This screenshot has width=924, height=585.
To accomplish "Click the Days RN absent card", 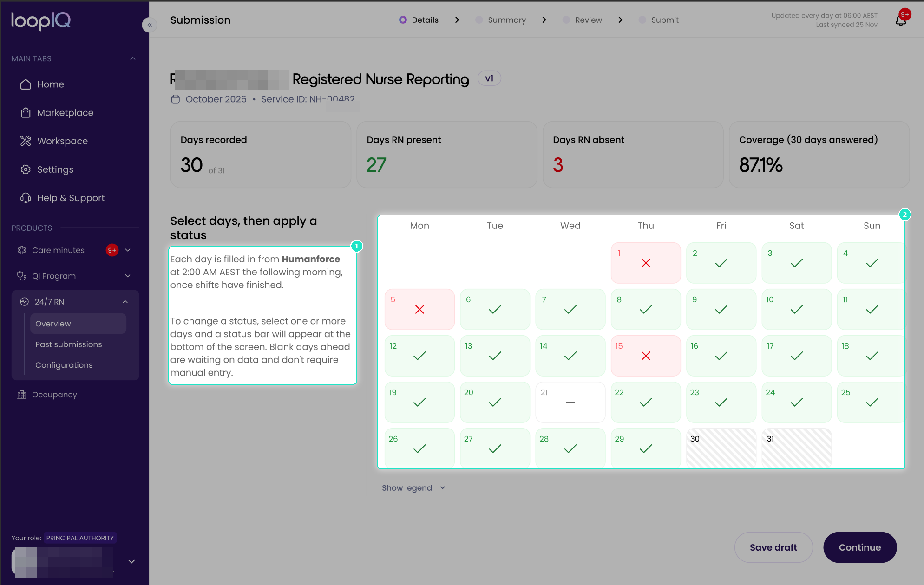I will (633, 155).
